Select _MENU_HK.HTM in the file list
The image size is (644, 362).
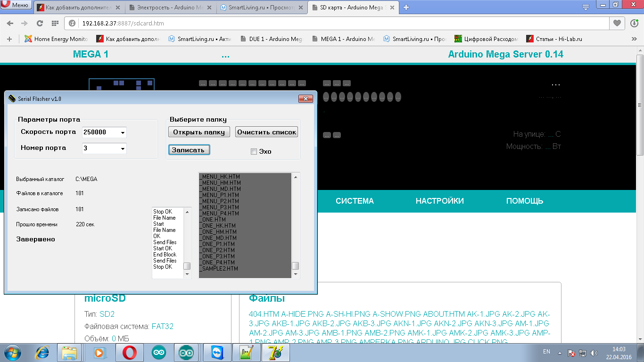[220, 177]
